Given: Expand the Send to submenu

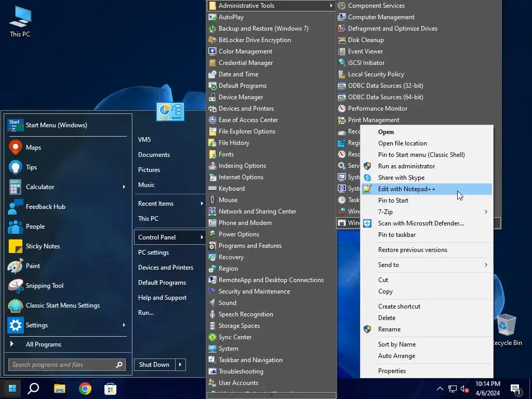Looking at the screenshot, I should pos(427,264).
